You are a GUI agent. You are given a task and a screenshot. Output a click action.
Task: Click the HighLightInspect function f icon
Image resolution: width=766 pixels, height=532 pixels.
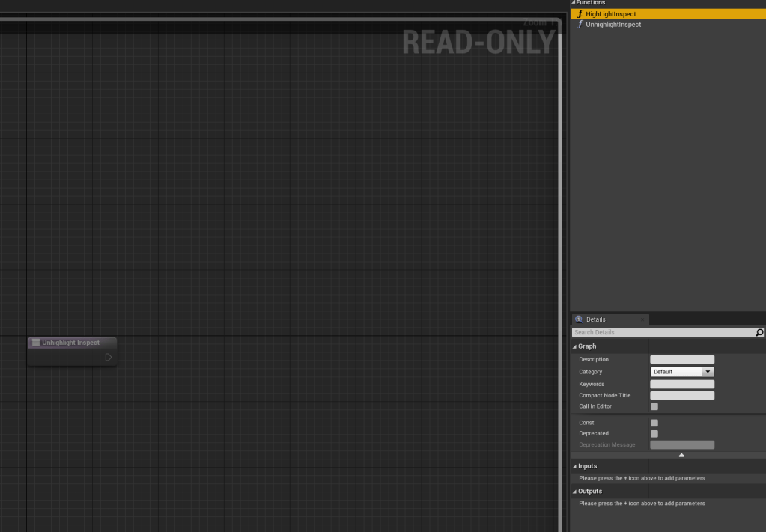click(580, 14)
